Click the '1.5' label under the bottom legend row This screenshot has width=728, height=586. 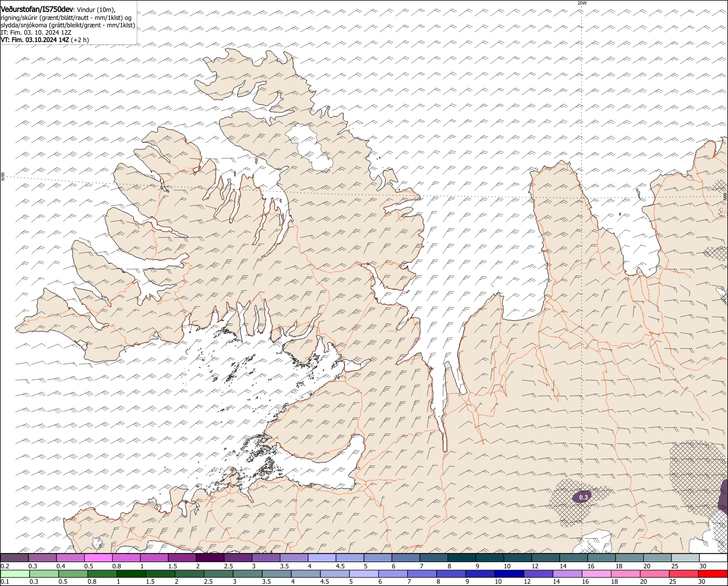(150, 581)
